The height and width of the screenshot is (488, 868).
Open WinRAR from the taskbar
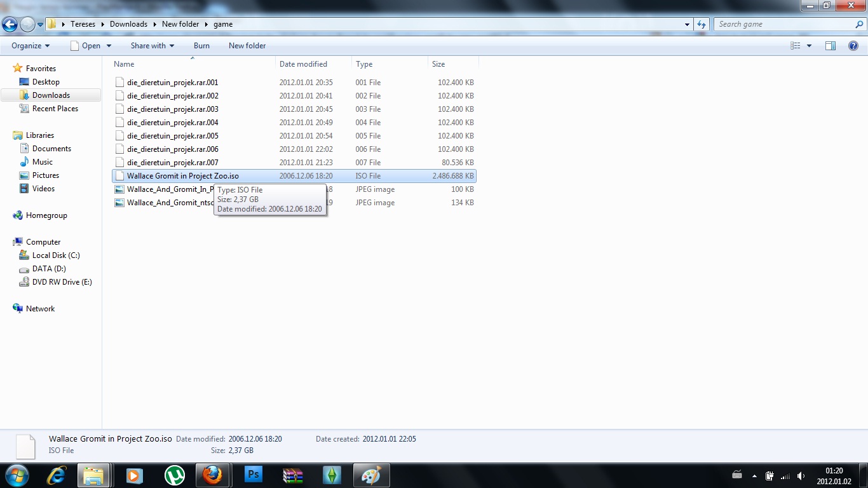pyautogui.click(x=293, y=475)
